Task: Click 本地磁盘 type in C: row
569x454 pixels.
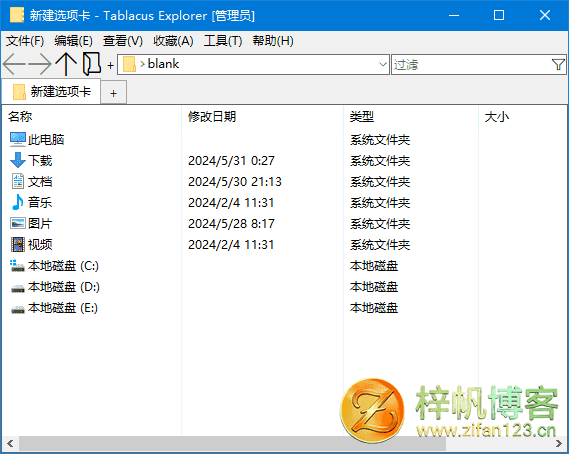Action: pyautogui.click(x=374, y=266)
